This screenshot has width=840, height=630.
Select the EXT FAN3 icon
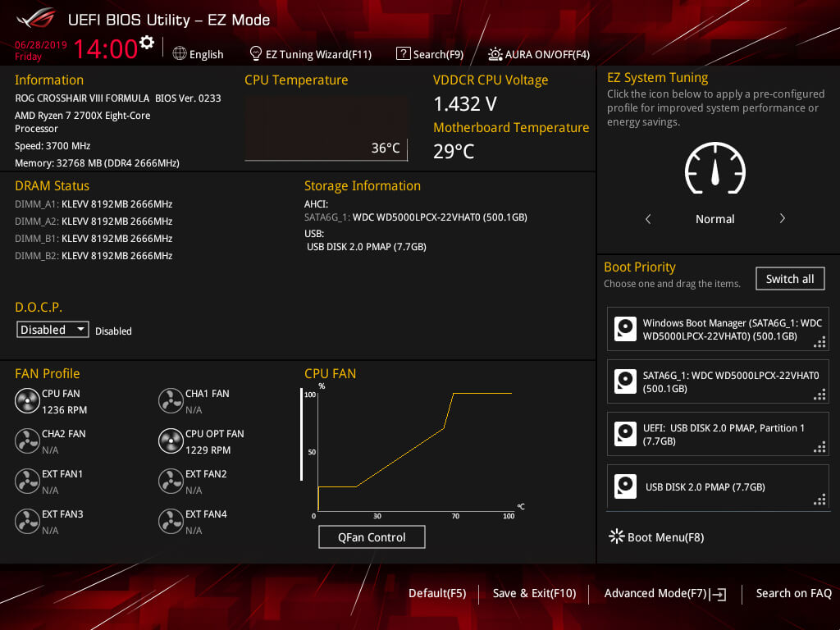coord(27,522)
